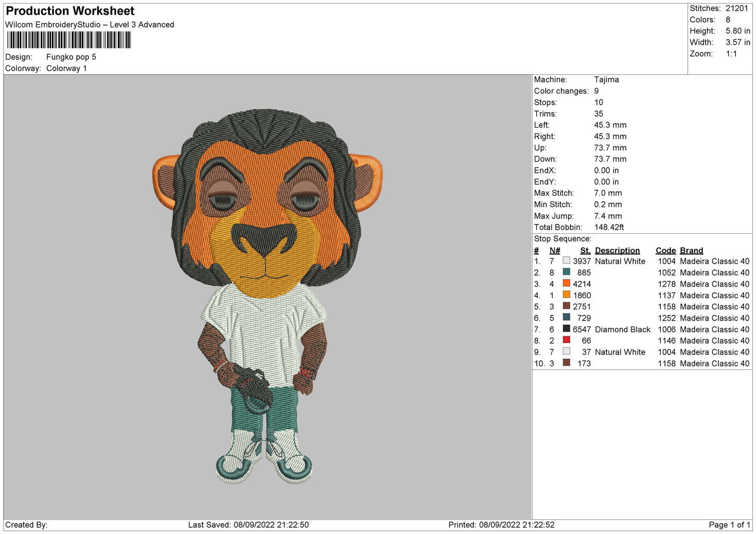Pick the brown swatch in row 5
The image size is (756, 534).
566,306
